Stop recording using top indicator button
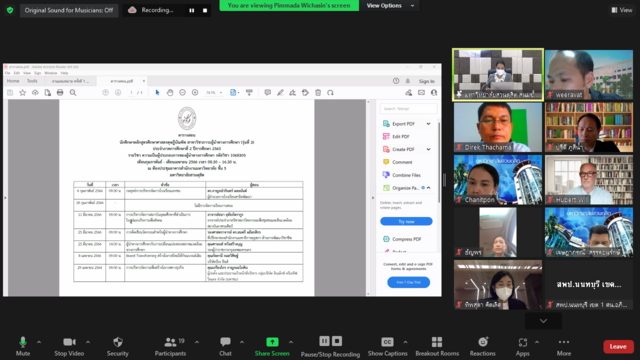 pyautogui.click(x=205, y=11)
